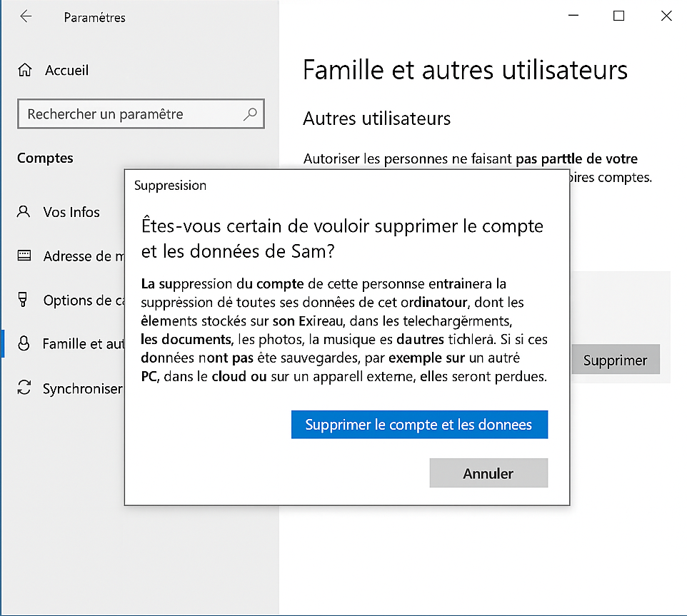Click Annuler to cancel deletion

point(488,473)
